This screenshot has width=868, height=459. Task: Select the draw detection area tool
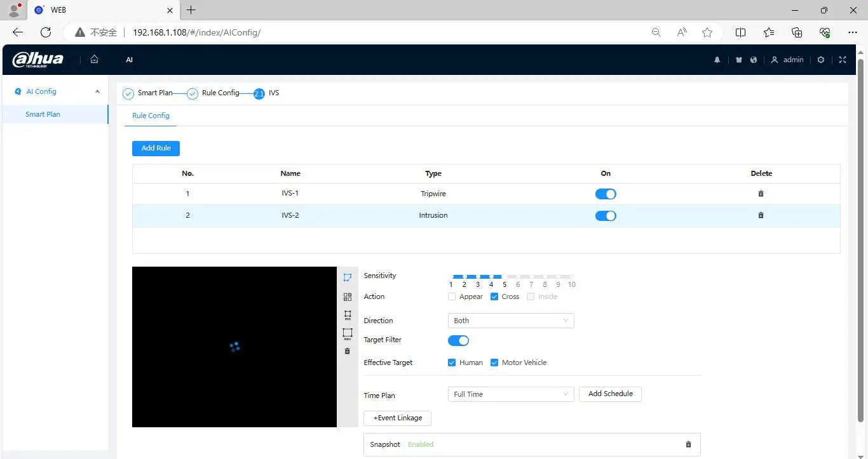pyautogui.click(x=347, y=277)
